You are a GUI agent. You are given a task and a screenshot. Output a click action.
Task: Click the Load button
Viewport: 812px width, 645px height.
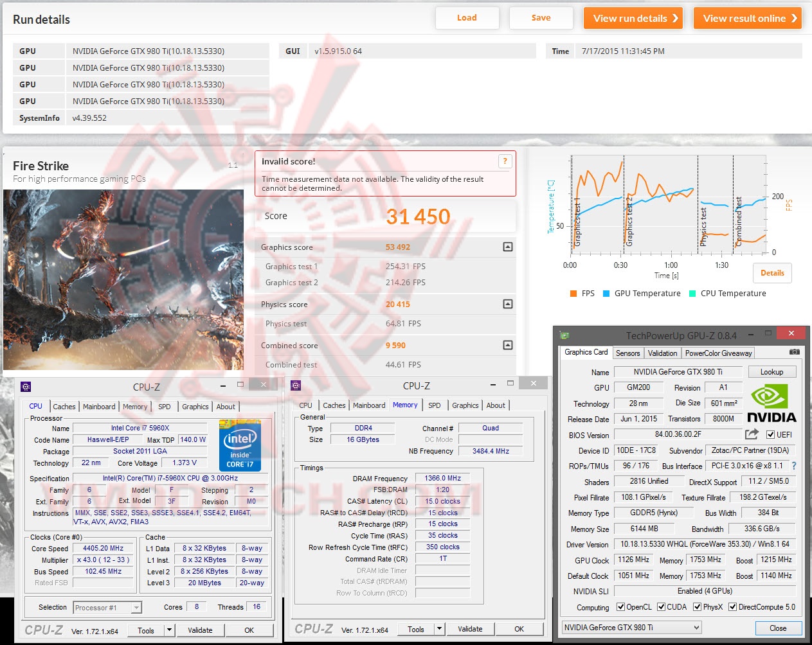[x=467, y=18]
